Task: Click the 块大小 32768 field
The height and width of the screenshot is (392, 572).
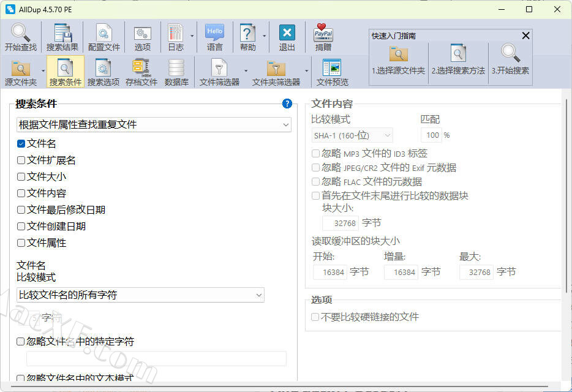Action: coord(341,223)
